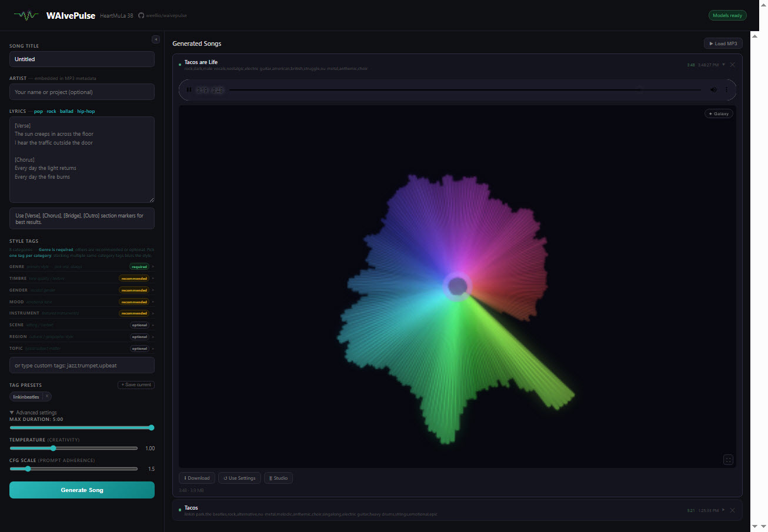Viewport: 768px width, 532px height.
Task: Switch visualizer style via Galaxy button
Action: [x=719, y=113]
